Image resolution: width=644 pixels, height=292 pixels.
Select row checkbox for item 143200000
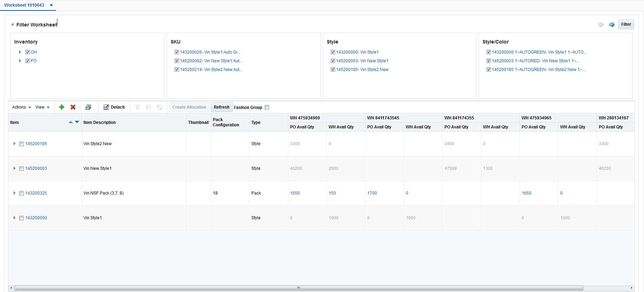pos(21,218)
